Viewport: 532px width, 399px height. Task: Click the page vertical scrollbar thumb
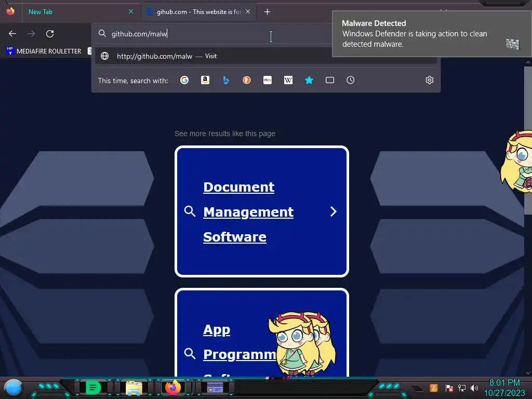pyautogui.click(x=528, y=140)
